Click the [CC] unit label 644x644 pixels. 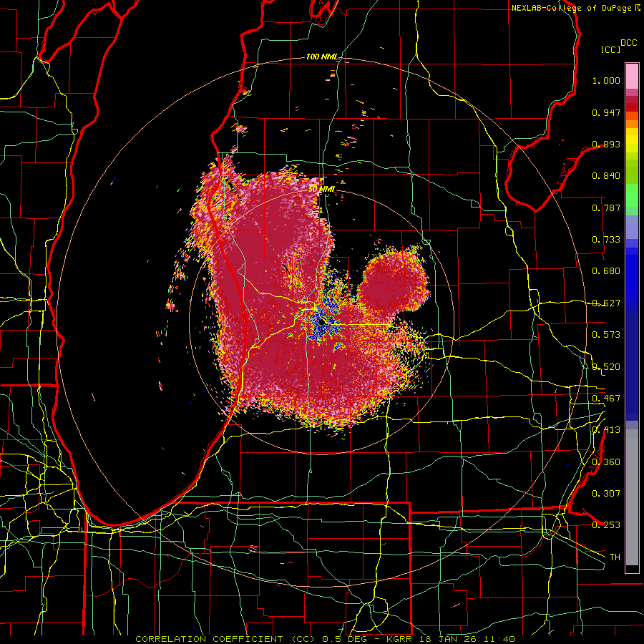(x=611, y=49)
